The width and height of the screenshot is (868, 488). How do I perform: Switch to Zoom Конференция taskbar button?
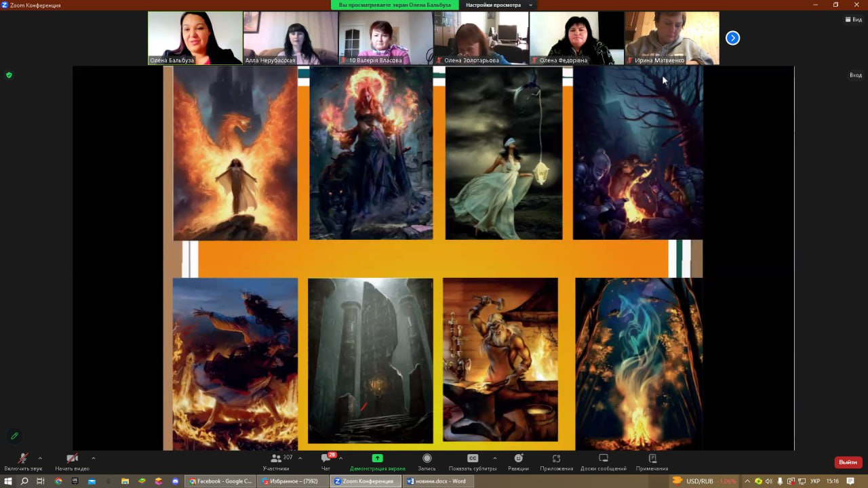point(365,481)
